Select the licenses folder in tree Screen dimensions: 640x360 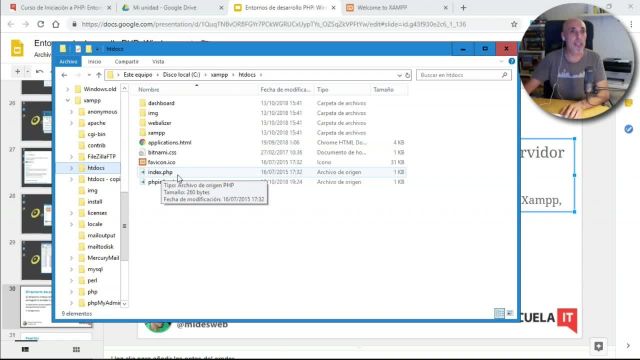tap(97, 213)
